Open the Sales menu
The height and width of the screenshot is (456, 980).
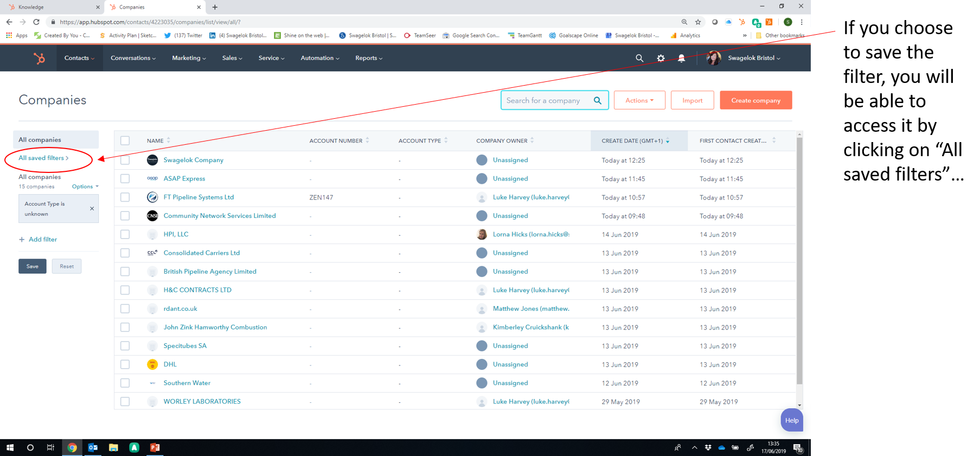(232, 58)
